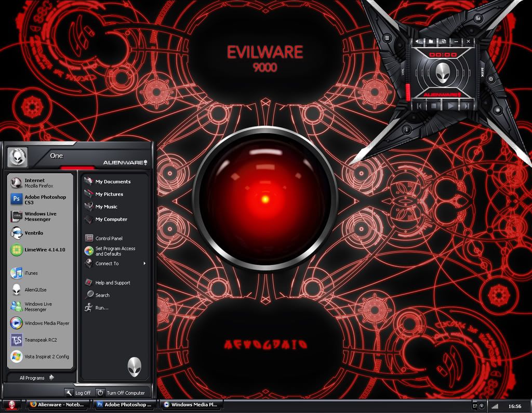
Task: Open Set Program Access and Defaults
Action: (115, 251)
